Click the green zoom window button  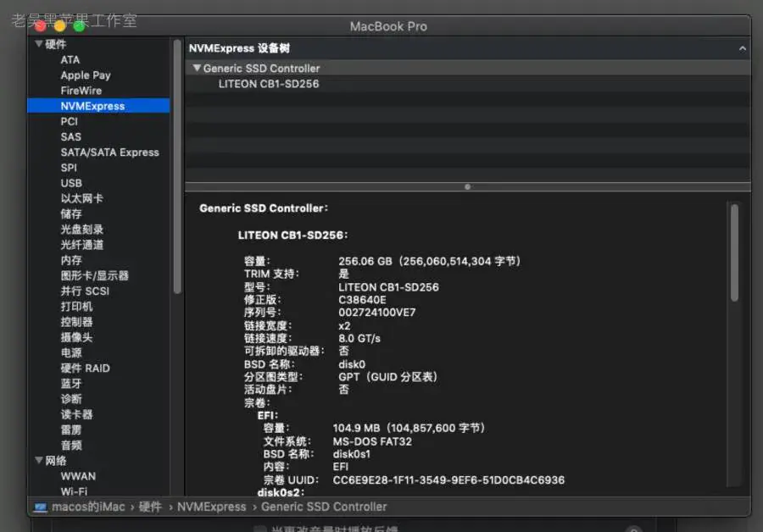click(79, 26)
